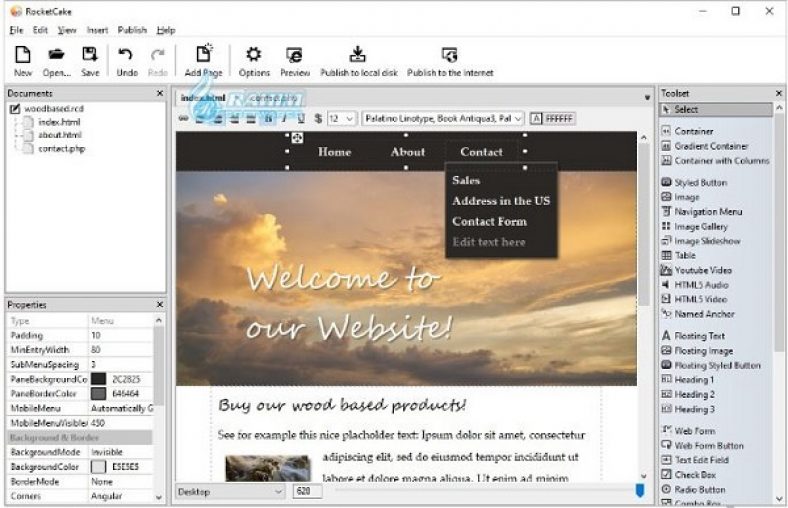
Task: Click BorderMode 'None' property value
Action: click(x=121, y=481)
